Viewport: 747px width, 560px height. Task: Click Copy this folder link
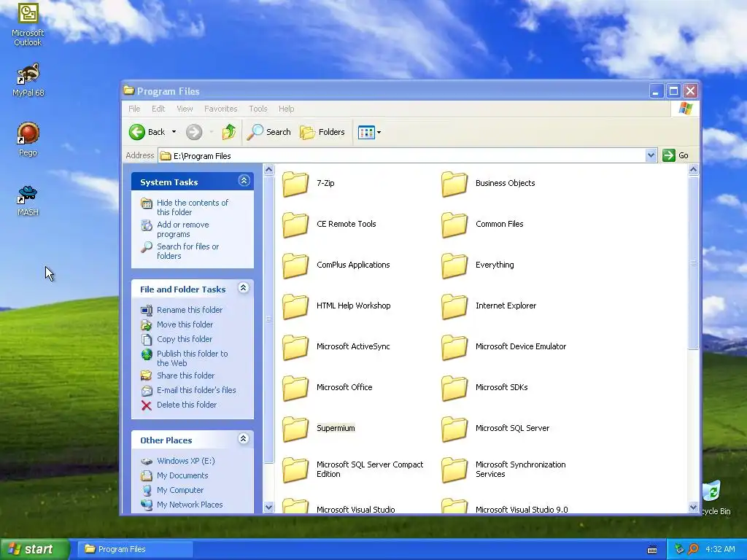[185, 339]
